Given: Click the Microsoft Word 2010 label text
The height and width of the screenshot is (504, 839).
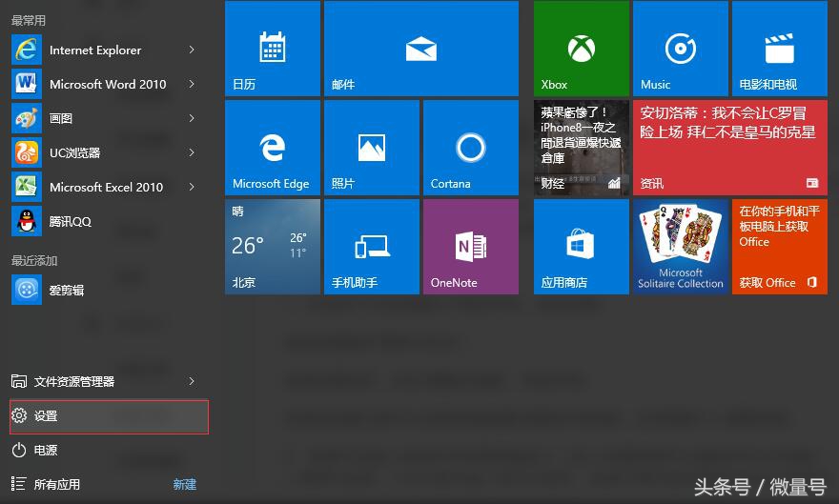Looking at the screenshot, I should coord(108,85).
